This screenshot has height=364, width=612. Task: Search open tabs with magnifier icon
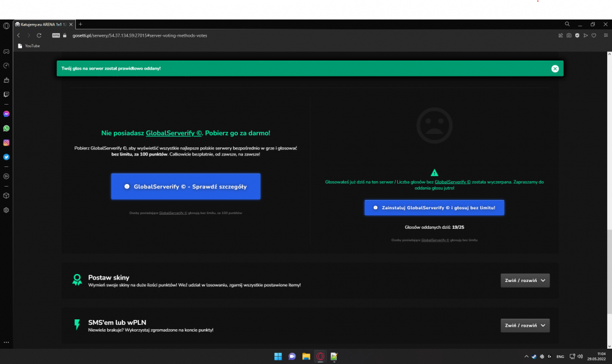(567, 24)
